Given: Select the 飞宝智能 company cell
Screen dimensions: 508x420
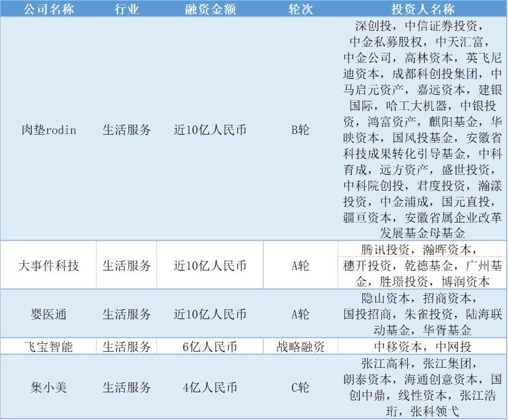Looking at the screenshot, I should click(49, 347).
